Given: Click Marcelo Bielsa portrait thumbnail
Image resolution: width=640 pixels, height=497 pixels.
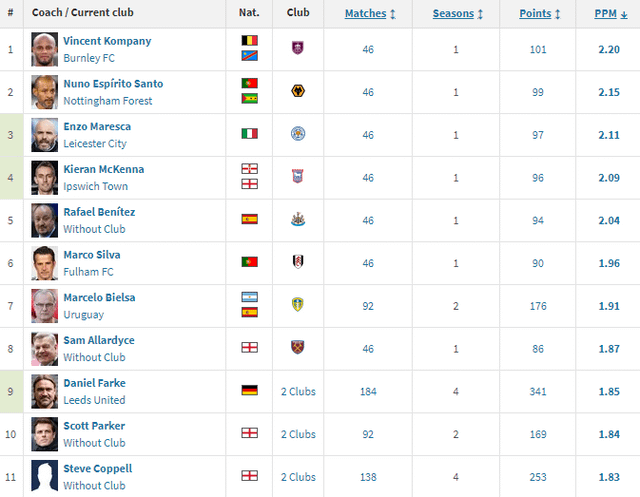Looking at the screenshot, I should 44,305.
